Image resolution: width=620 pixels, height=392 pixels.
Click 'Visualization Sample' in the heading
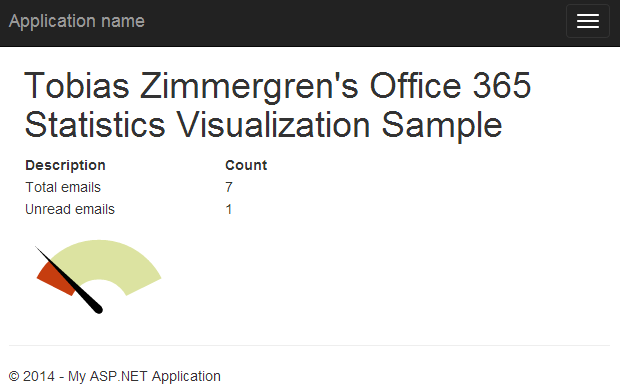[x=339, y=125]
